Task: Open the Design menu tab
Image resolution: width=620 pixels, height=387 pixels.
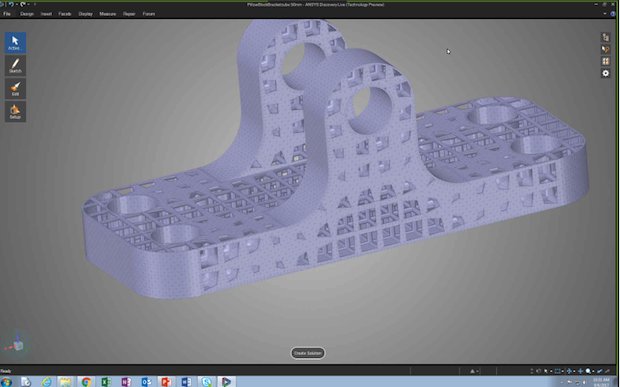Action: coord(26,14)
